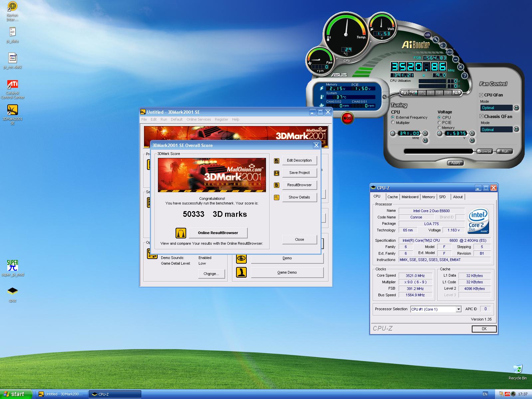
Task: Click the load profile icon in AI Booster toolbar
Action: click(405, 93)
